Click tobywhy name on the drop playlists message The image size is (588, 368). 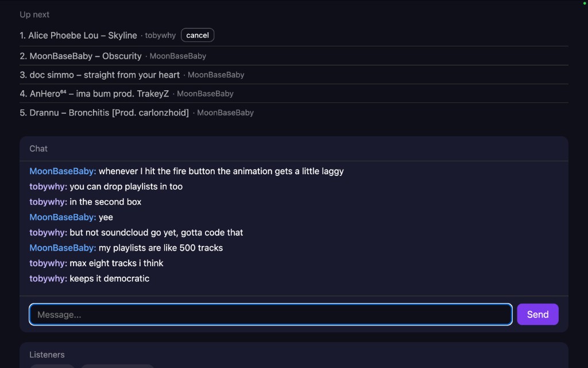pyautogui.click(x=48, y=187)
